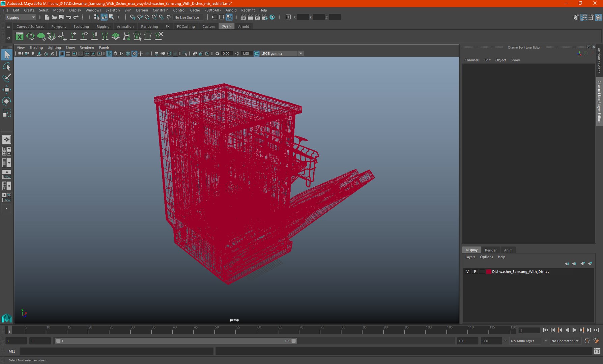Open shelf options gear menu
This screenshot has height=364, width=603.
8,38
